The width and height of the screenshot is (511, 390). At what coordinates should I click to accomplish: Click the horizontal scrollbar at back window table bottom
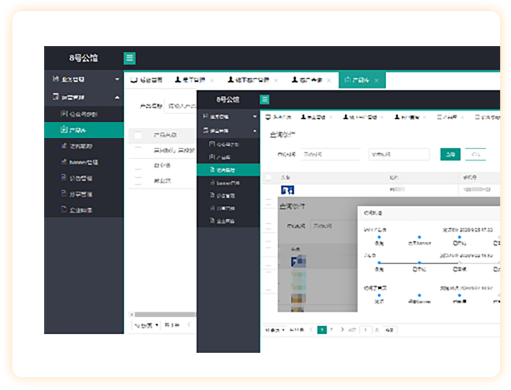click(x=165, y=314)
